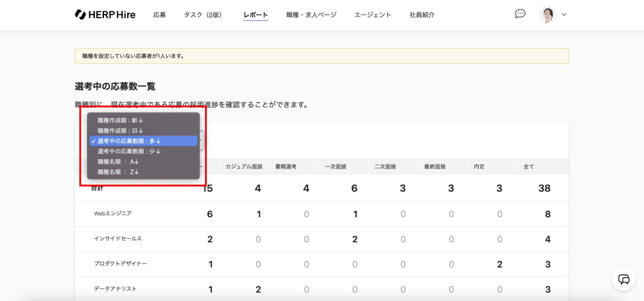Click the 全て total value 38
Image resolution: width=644 pixels, height=301 pixels.
544,188
